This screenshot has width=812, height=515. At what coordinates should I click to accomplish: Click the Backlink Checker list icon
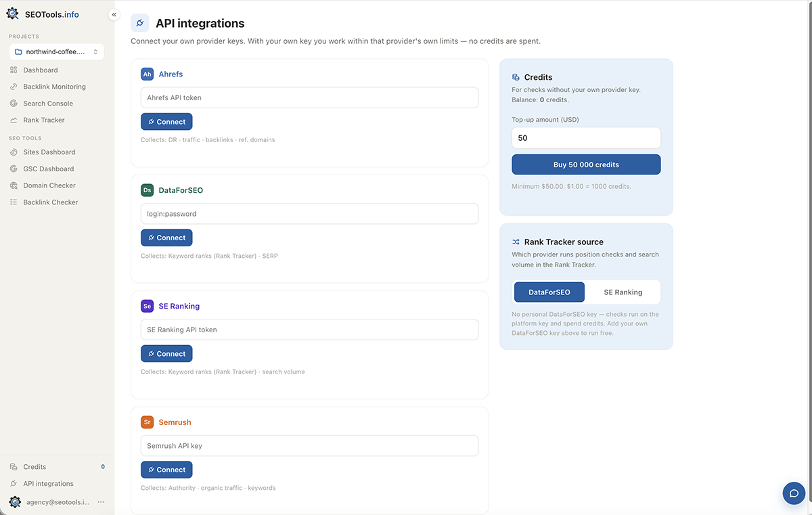(14, 202)
